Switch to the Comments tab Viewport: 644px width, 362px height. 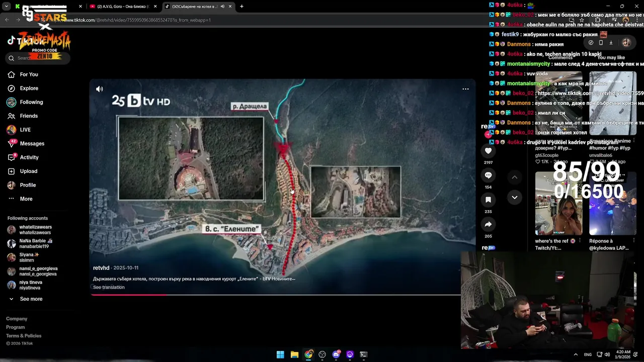(560, 57)
